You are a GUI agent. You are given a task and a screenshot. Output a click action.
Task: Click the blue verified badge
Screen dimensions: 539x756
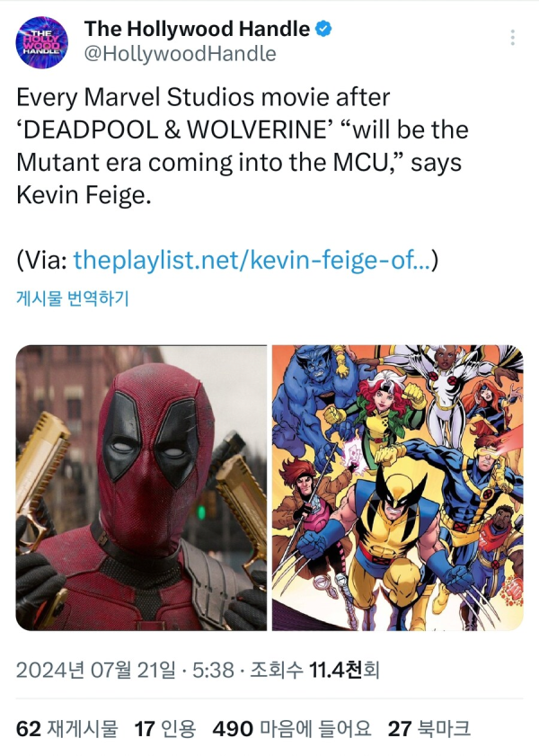pos(323,29)
